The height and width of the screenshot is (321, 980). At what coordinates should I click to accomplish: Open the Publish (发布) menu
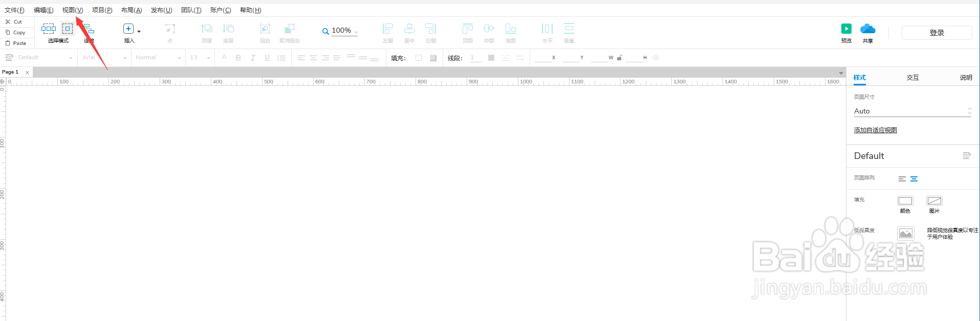(x=161, y=10)
